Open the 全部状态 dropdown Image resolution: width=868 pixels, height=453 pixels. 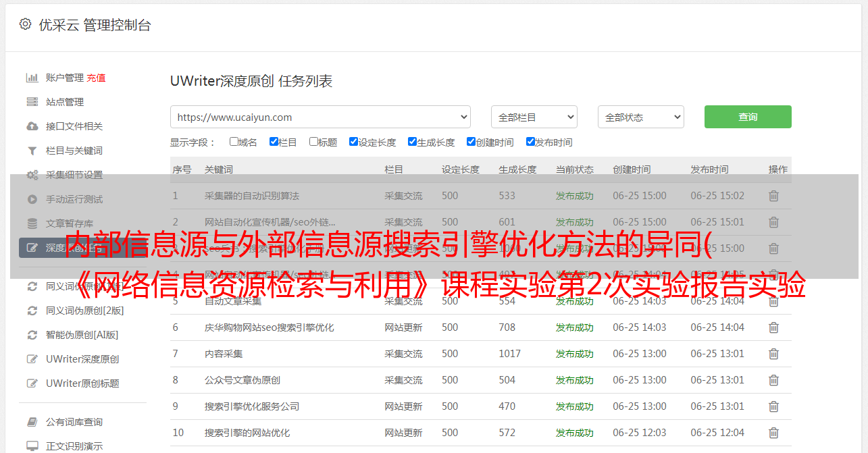640,117
